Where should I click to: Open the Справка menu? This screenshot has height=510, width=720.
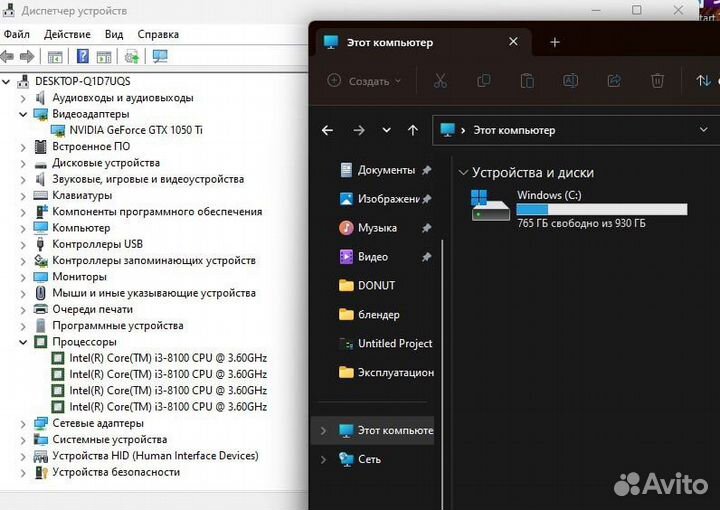pyautogui.click(x=158, y=34)
